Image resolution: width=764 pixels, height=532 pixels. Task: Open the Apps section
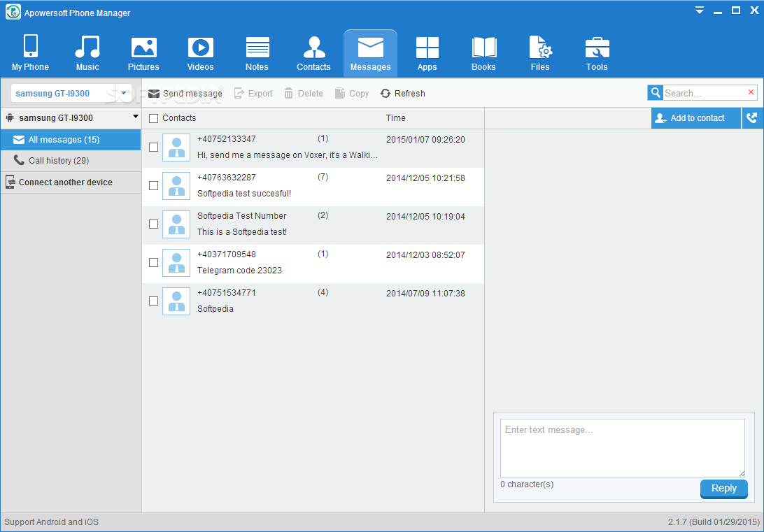pos(427,53)
